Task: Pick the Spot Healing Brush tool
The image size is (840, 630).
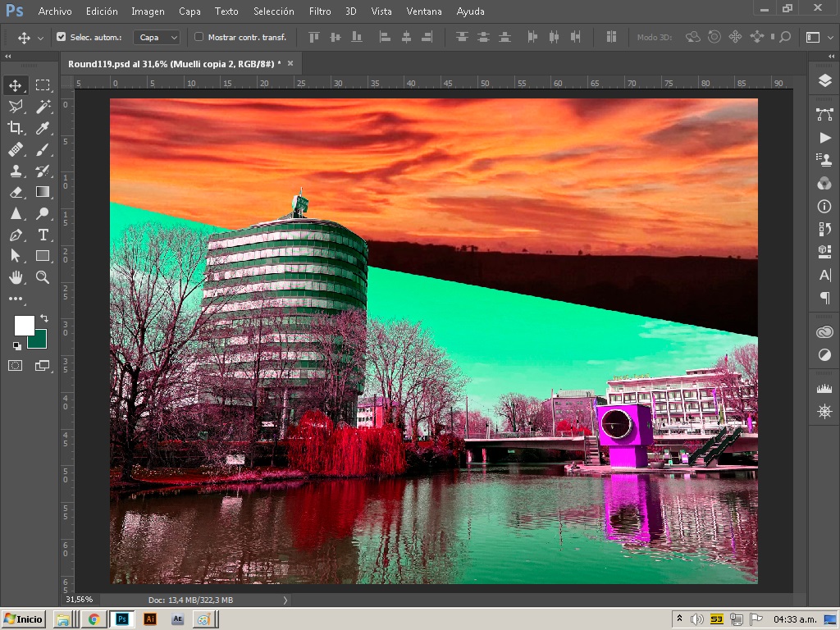Action: 15,149
